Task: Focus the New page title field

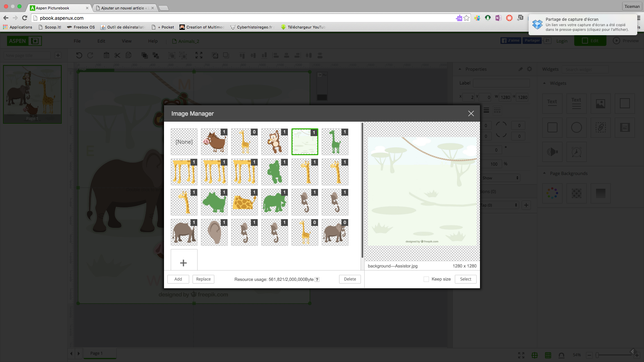Action: pos(27,55)
